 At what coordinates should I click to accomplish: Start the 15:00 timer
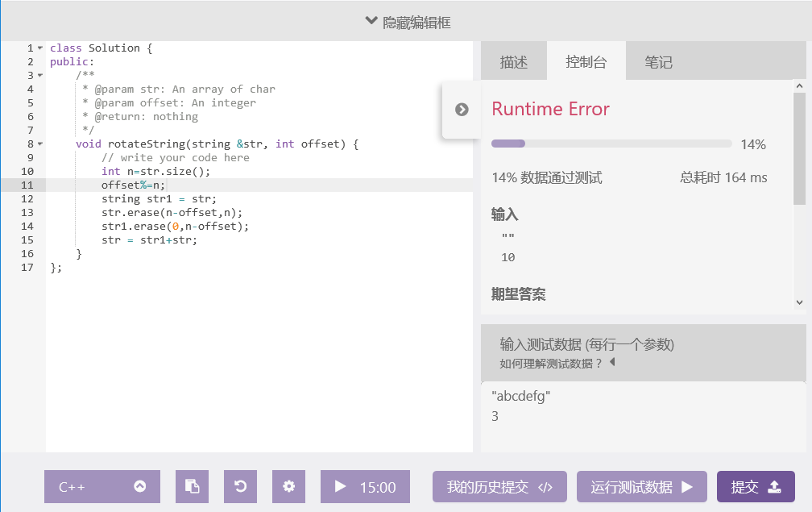click(x=365, y=487)
